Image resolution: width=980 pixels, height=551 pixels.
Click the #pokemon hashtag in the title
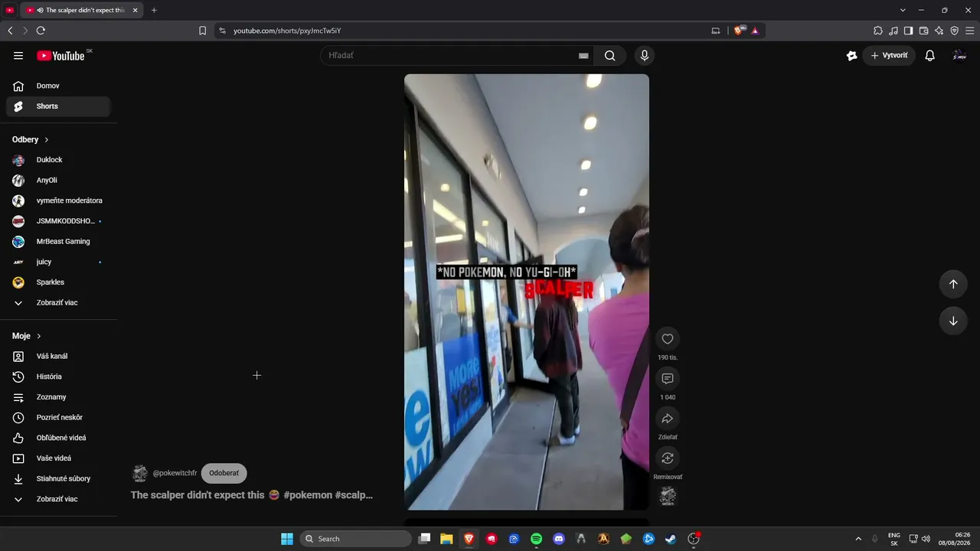point(307,495)
